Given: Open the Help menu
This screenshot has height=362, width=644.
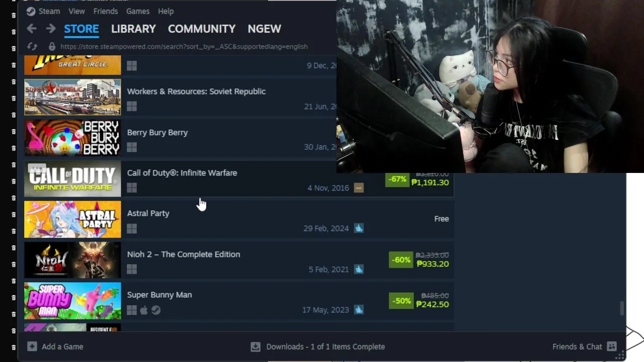Looking at the screenshot, I should tap(166, 11).
